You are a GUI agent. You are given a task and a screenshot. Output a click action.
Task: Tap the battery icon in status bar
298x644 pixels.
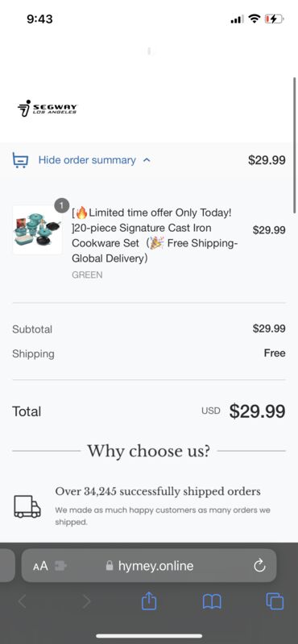[x=274, y=19]
